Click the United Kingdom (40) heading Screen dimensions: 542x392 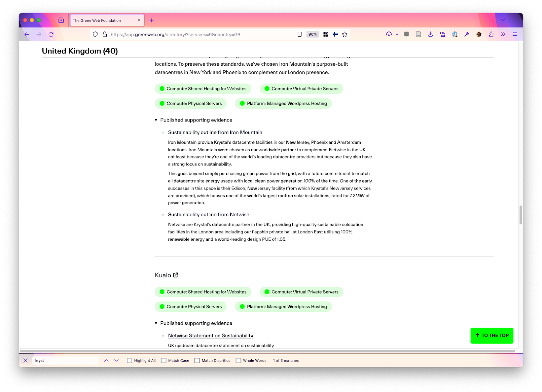coord(80,51)
